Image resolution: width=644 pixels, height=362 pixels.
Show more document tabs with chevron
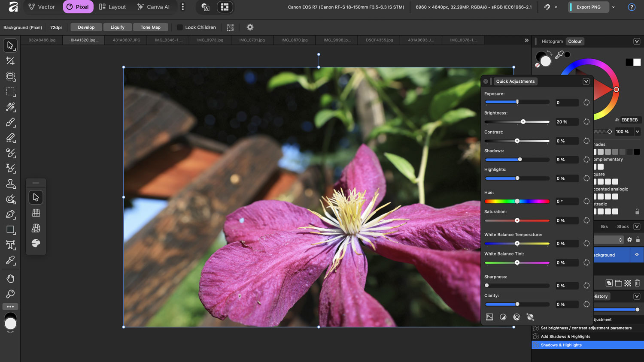point(526,40)
